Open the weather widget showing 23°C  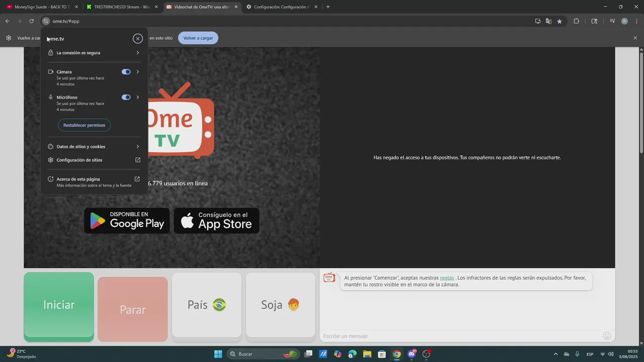coord(23,354)
